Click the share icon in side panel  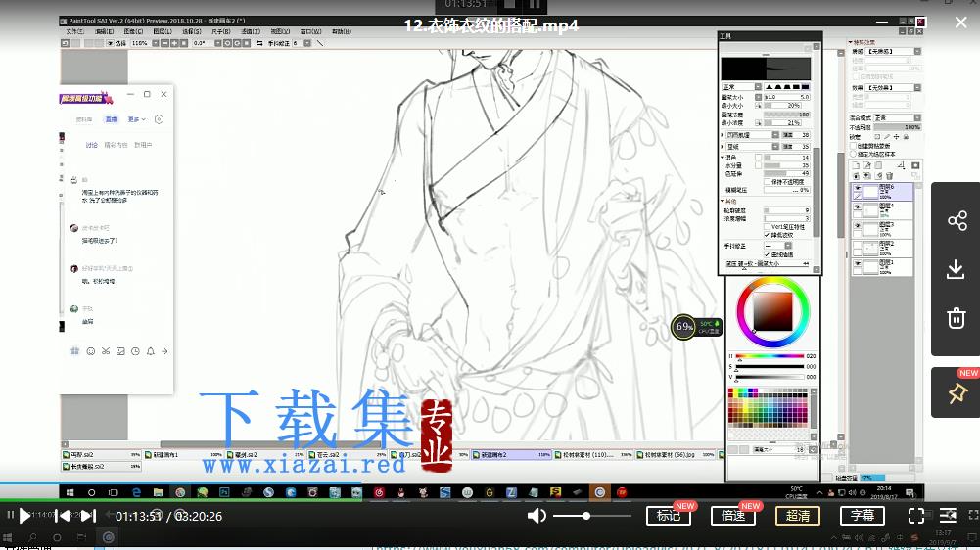(957, 220)
